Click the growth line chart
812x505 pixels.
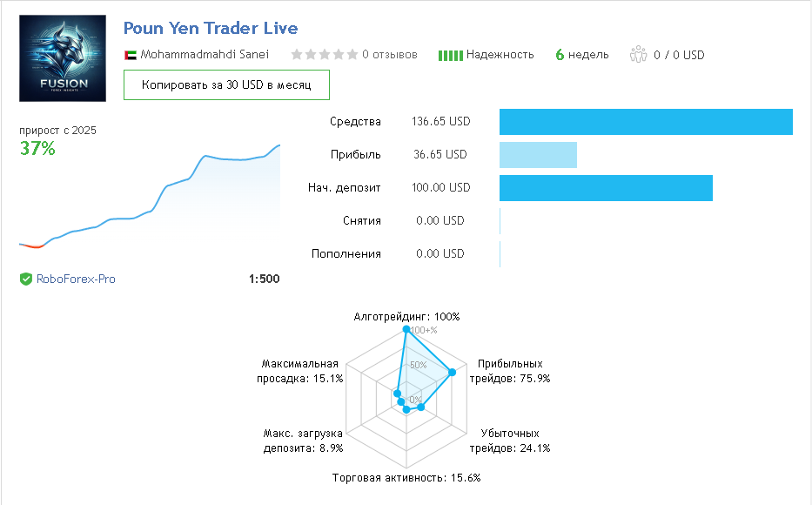[150, 197]
